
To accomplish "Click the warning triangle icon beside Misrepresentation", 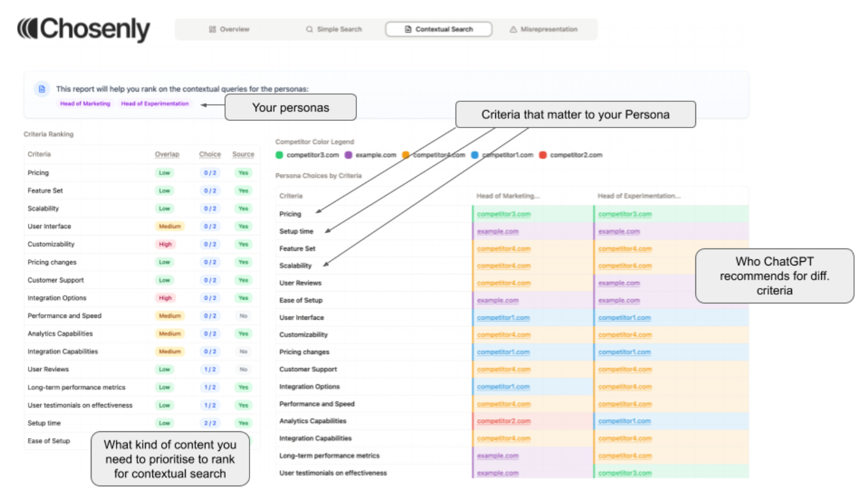I will (x=513, y=29).
